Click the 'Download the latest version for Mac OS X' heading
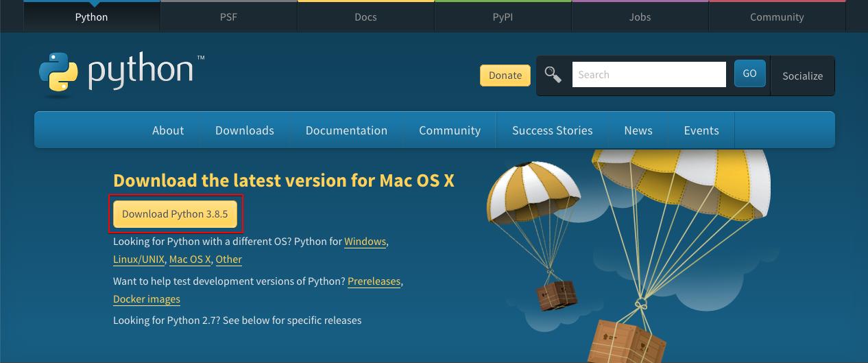868x363 pixels. click(284, 180)
